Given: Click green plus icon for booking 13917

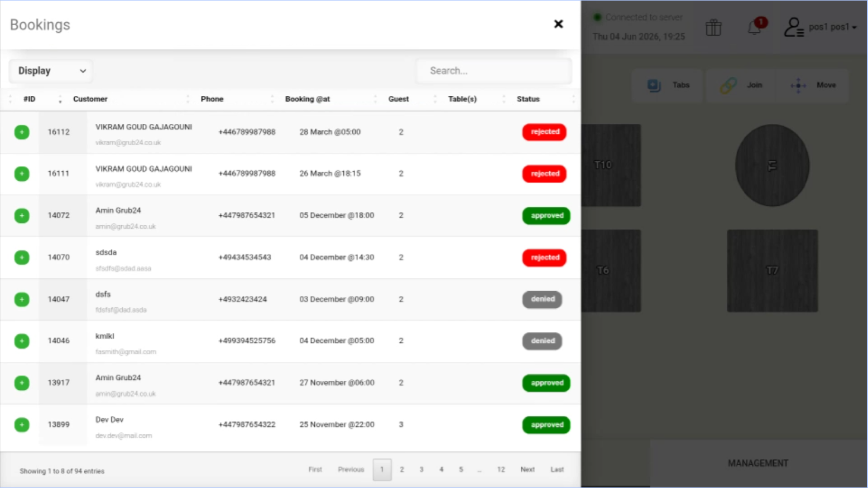Looking at the screenshot, I should (x=22, y=383).
